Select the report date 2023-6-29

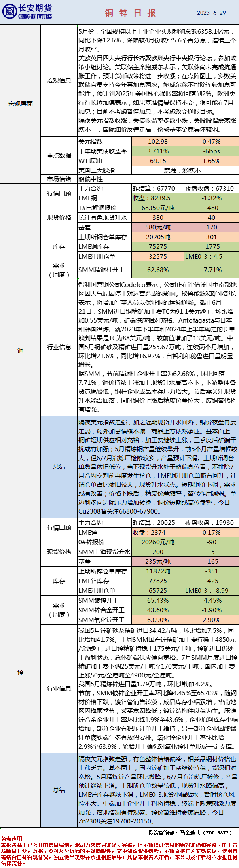[212, 13]
